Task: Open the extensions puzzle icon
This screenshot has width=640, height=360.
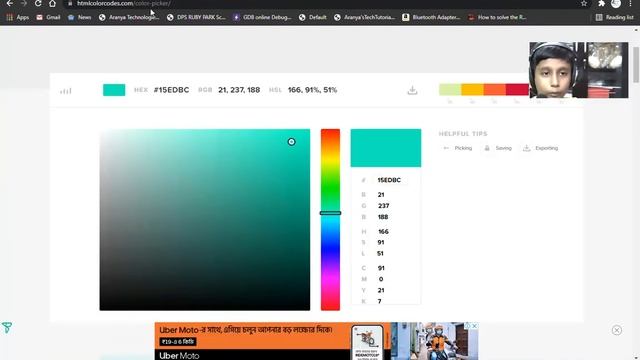Action: click(x=601, y=3)
